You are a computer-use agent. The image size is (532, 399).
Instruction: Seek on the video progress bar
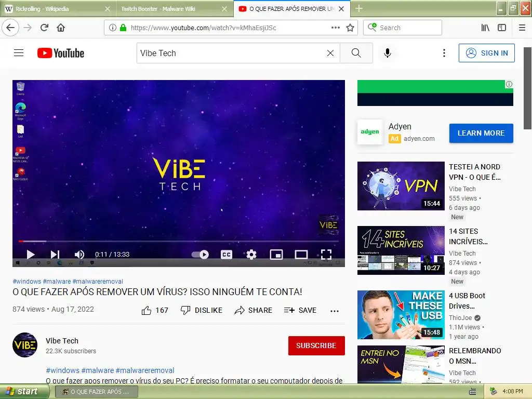click(179, 241)
